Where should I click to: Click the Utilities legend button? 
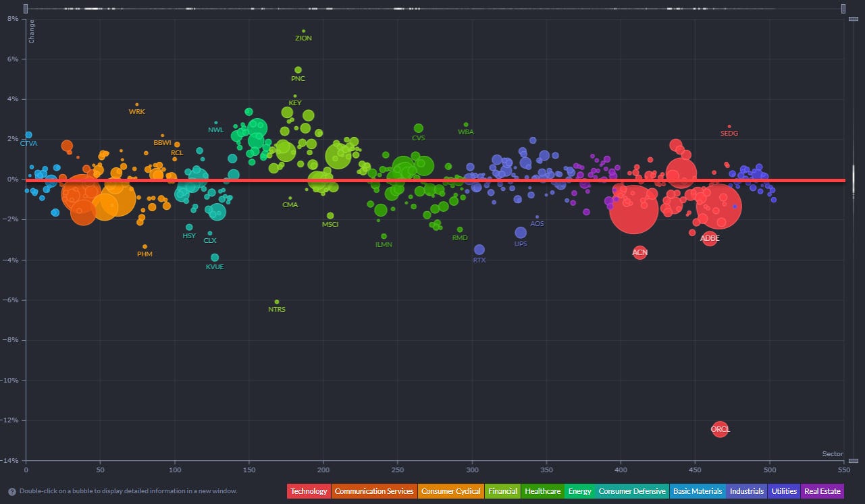783,491
